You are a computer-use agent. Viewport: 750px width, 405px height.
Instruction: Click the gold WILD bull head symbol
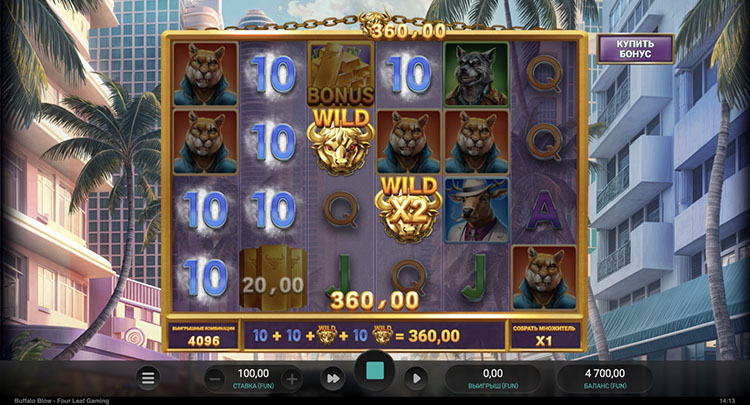pyautogui.click(x=341, y=142)
